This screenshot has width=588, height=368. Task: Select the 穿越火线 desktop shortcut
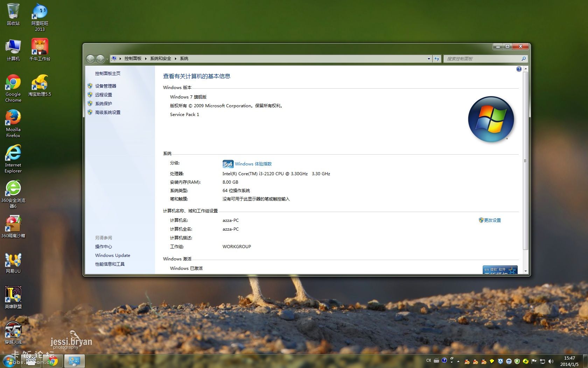pos(13,333)
